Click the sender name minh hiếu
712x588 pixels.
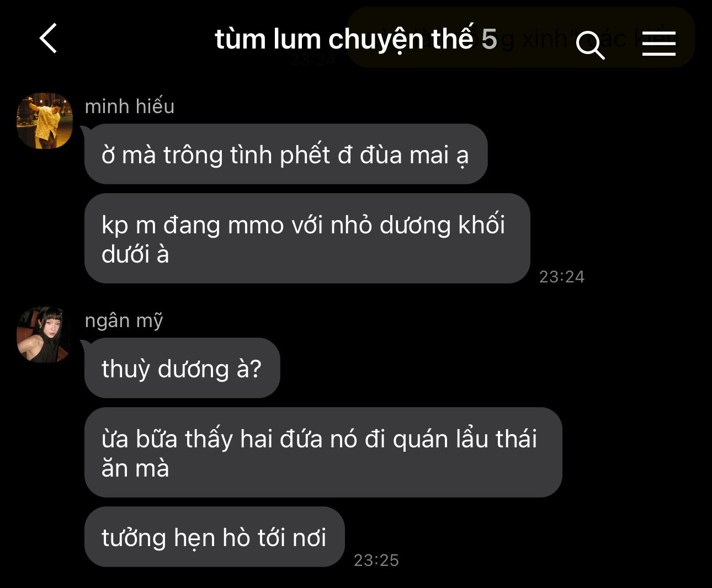tap(130, 106)
